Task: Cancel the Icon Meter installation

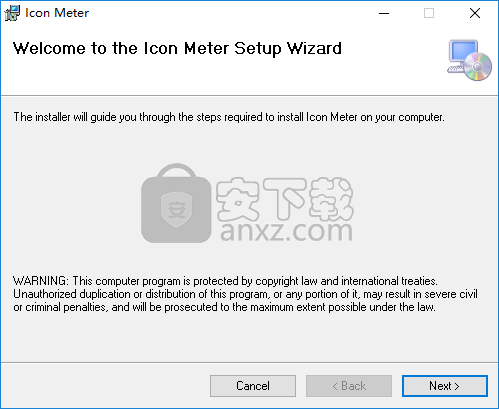Action: coord(253,386)
